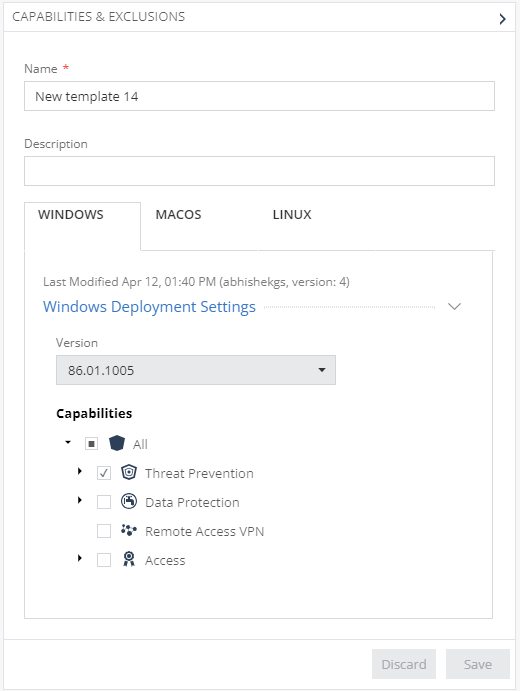520x691 pixels.
Task: Click the Access ribbon badge icon
Action: point(129,559)
